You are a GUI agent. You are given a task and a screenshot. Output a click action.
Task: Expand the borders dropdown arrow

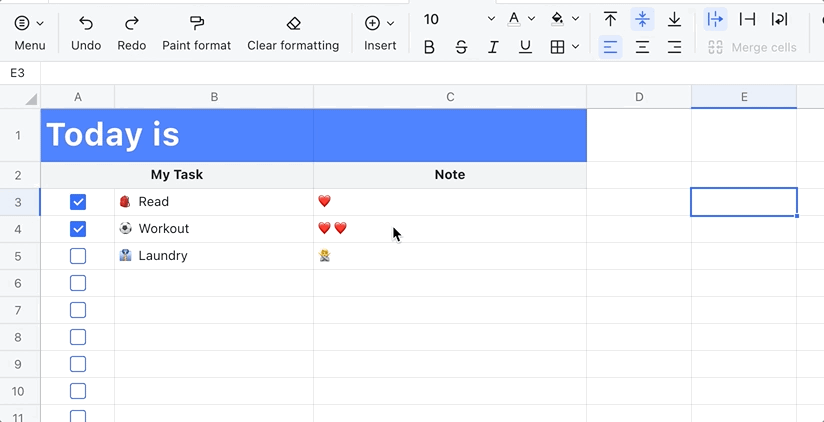point(575,47)
